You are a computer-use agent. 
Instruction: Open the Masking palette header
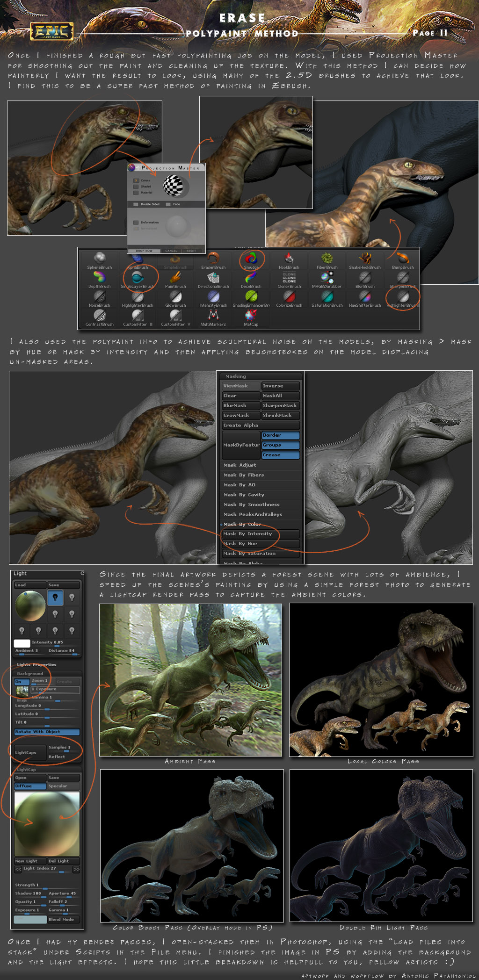tap(236, 376)
